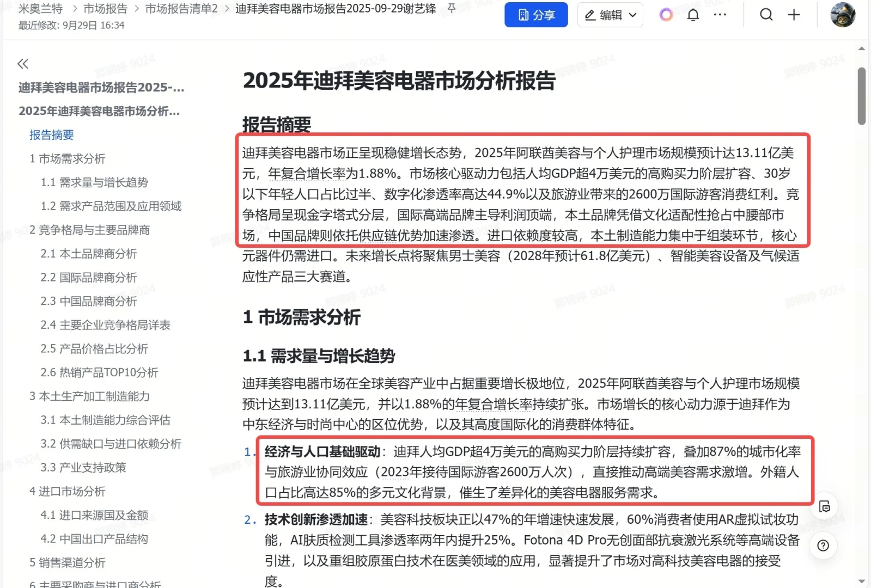This screenshot has width=871, height=588.
Task: Jump to 3 本土生产加工制造能力 in outline
Action: 90,396
